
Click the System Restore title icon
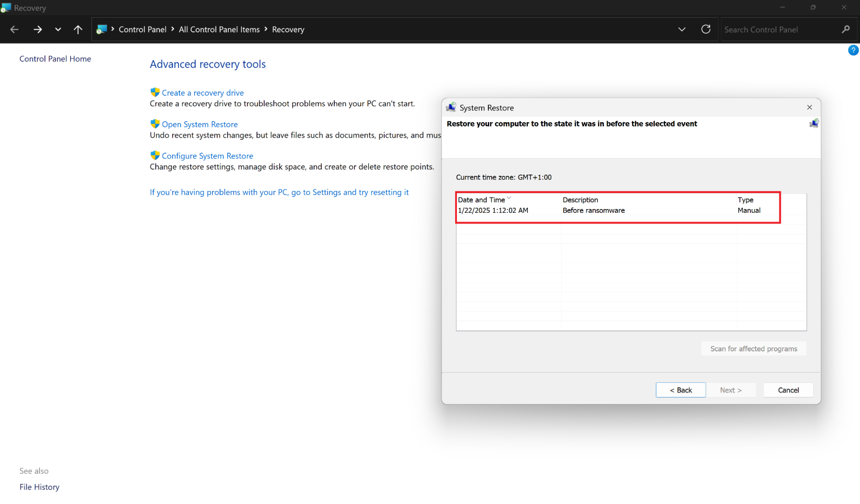coord(451,108)
